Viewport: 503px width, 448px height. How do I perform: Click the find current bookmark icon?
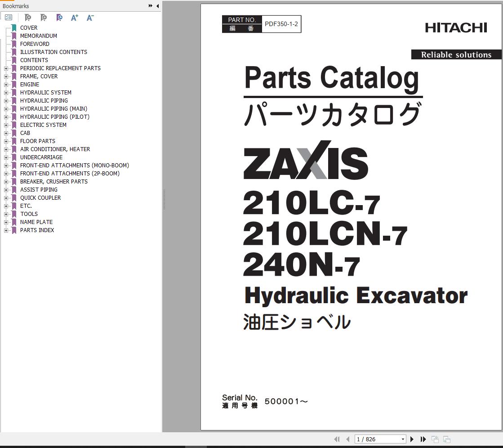coord(59,18)
